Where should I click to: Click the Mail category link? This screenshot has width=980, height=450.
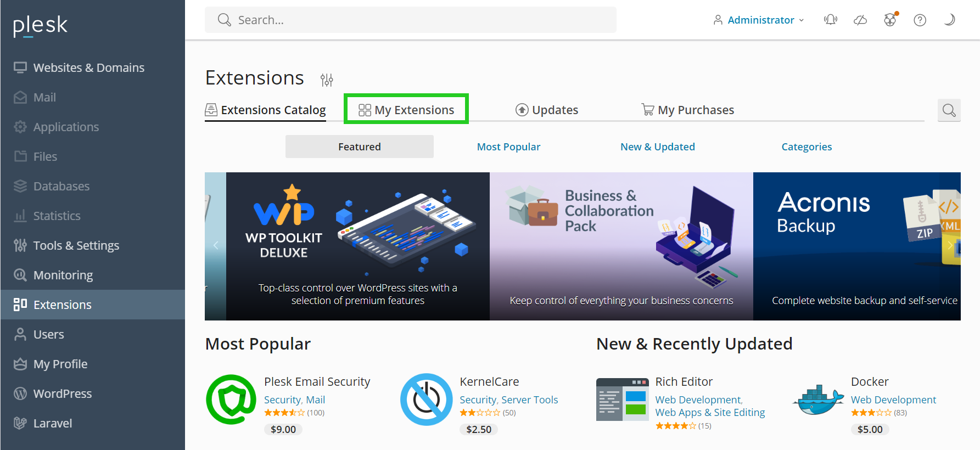click(316, 400)
